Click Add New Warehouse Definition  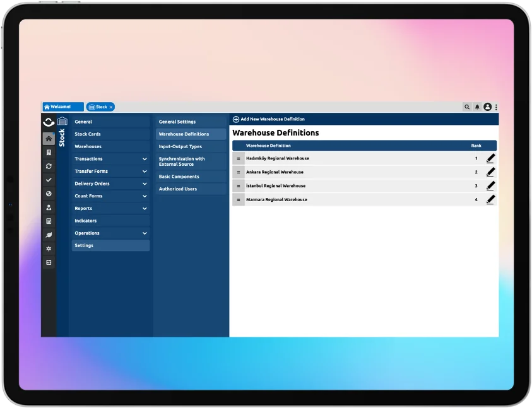269,119
